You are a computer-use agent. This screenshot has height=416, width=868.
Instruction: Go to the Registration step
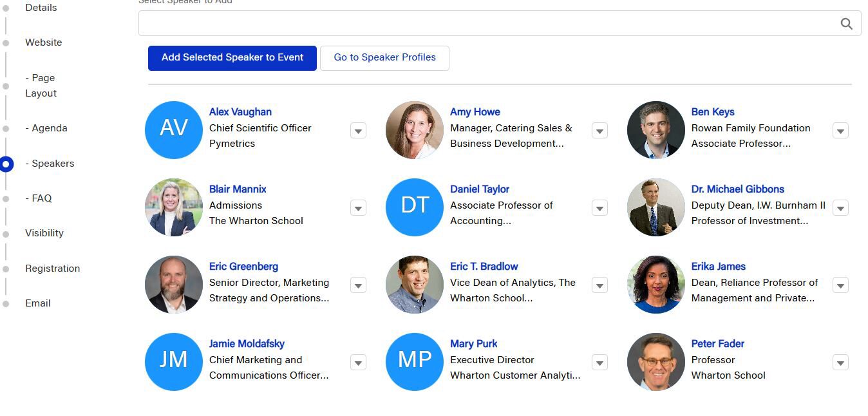tap(53, 269)
